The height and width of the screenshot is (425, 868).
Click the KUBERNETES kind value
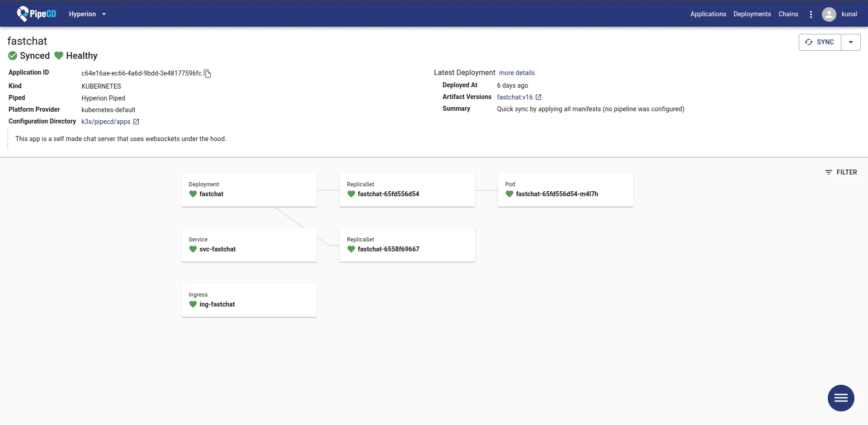point(101,86)
